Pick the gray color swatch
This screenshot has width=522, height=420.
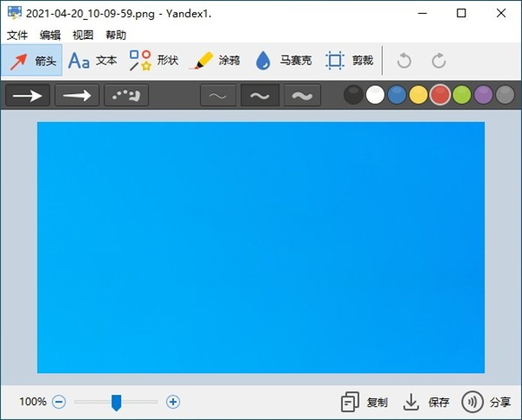click(x=505, y=95)
